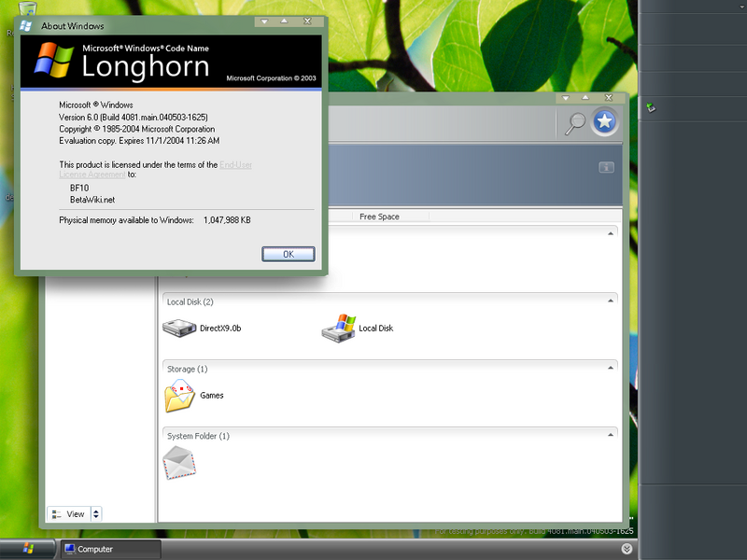Click the search magnifier icon in Computer window

click(x=575, y=124)
